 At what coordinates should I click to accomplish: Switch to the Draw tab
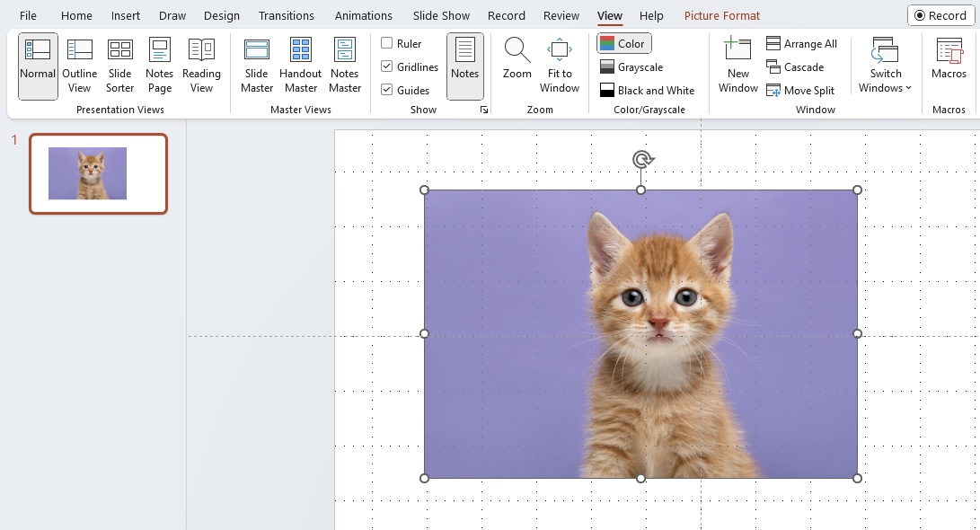172,15
